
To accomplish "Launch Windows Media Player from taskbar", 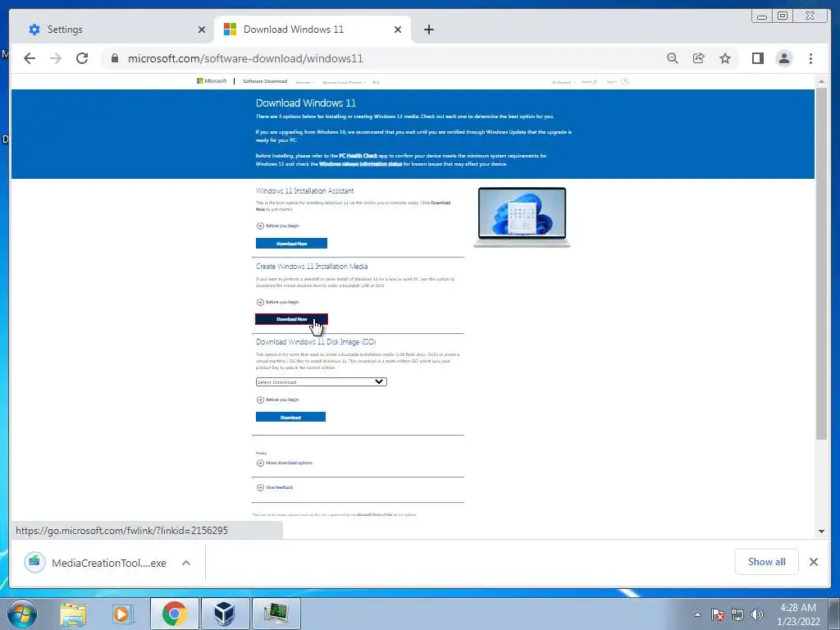I will pyautogui.click(x=122, y=614).
